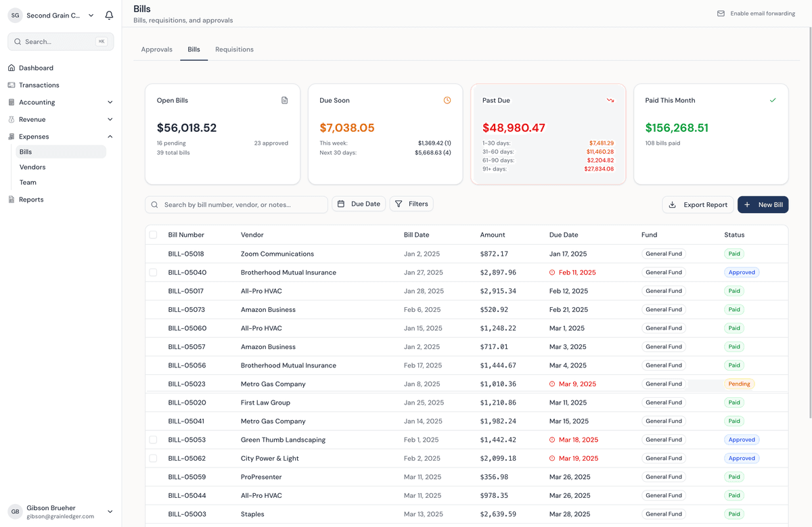Select the Bills tab
812x527 pixels.
(194, 49)
